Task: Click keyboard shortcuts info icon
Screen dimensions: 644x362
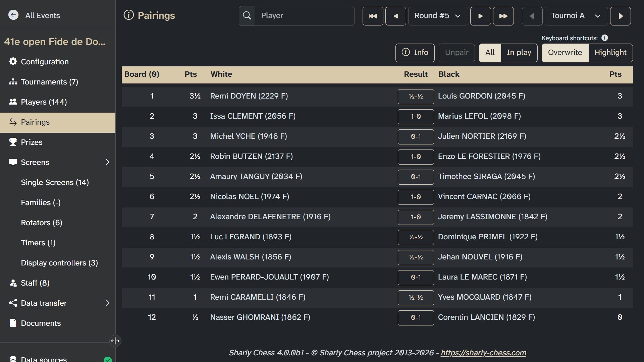Action: click(604, 38)
